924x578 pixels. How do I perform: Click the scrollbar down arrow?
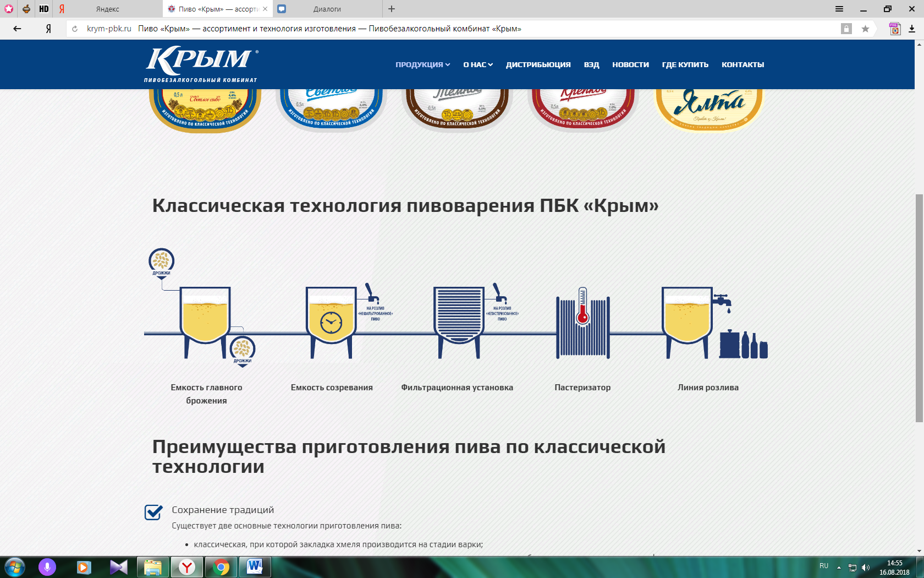click(919, 551)
